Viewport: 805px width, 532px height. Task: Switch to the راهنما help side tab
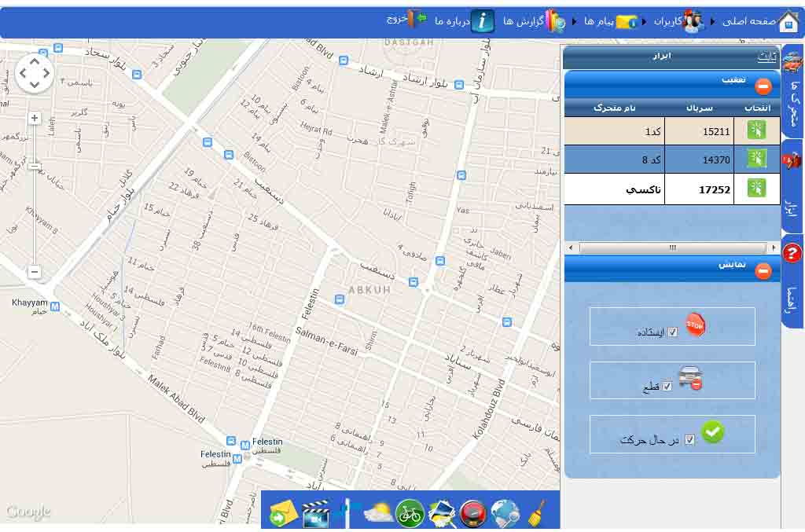(792, 283)
